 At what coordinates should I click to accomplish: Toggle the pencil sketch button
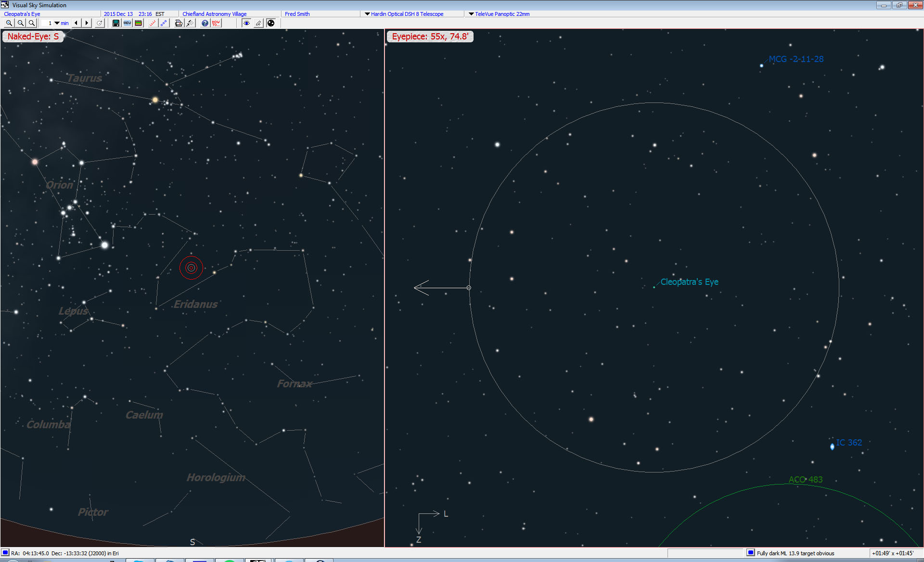click(x=258, y=23)
